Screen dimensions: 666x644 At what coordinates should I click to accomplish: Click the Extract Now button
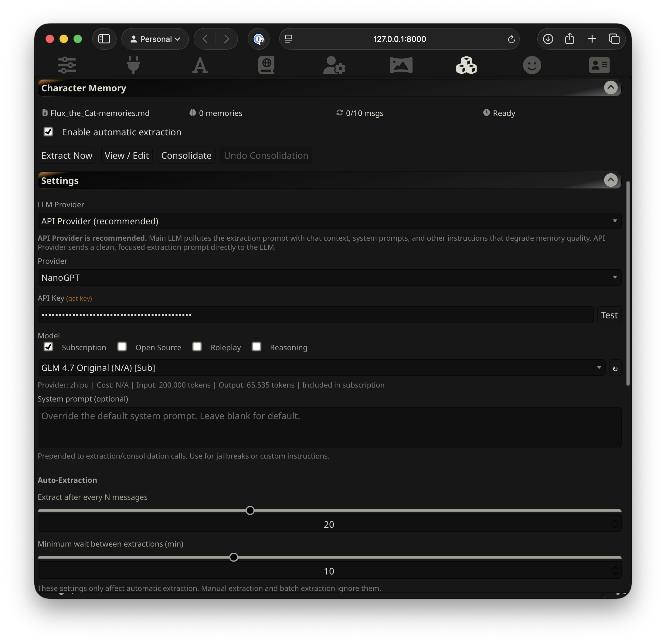pos(67,156)
